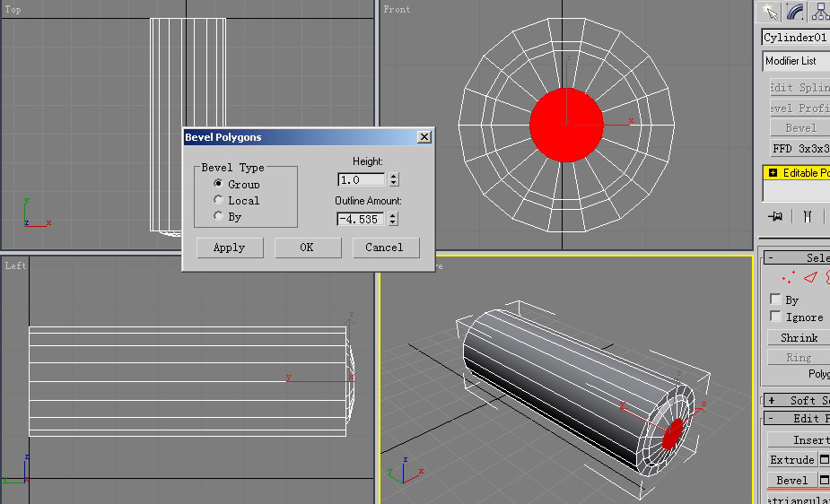Choose the Group bevel type radio button
830x504 pixels.
click(x=218, y=183)
